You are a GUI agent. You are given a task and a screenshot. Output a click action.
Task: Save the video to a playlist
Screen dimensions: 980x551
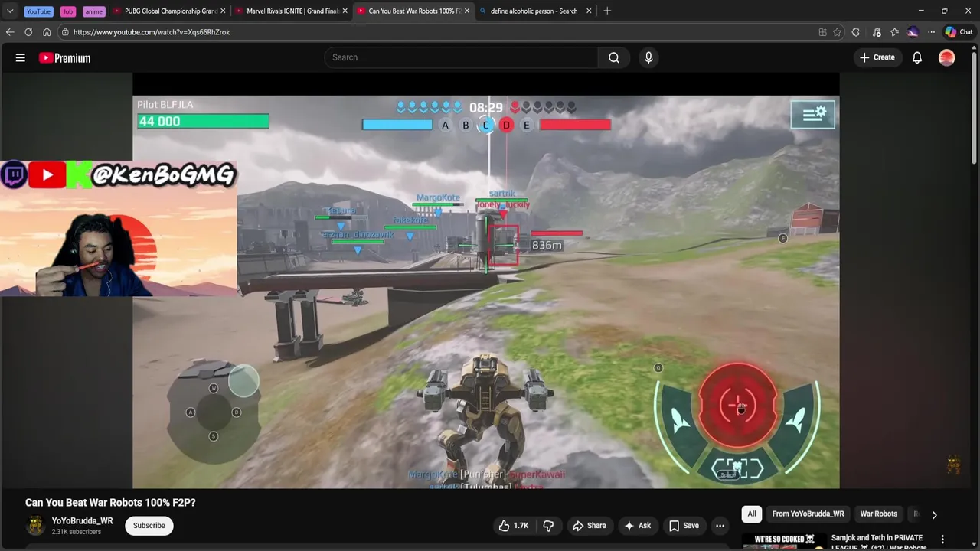pos(684,526)
